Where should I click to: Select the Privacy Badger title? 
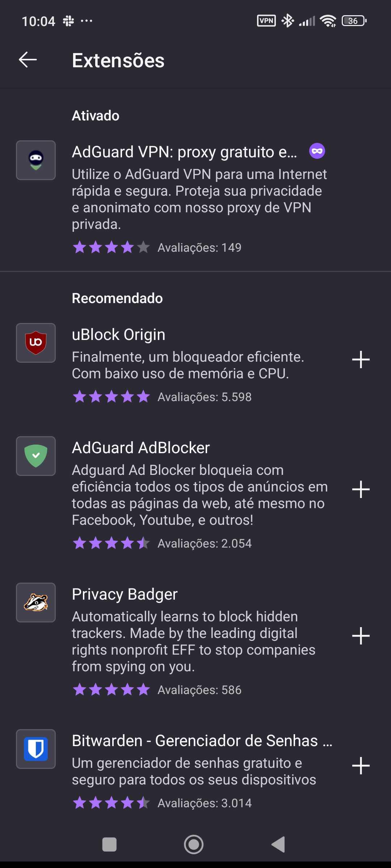coord(125,594)
